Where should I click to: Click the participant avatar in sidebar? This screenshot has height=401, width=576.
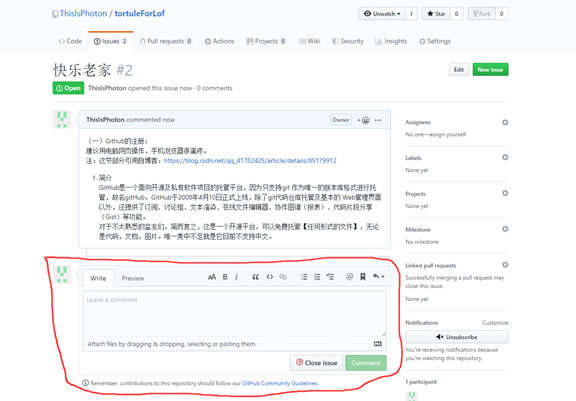click(412, 396)
